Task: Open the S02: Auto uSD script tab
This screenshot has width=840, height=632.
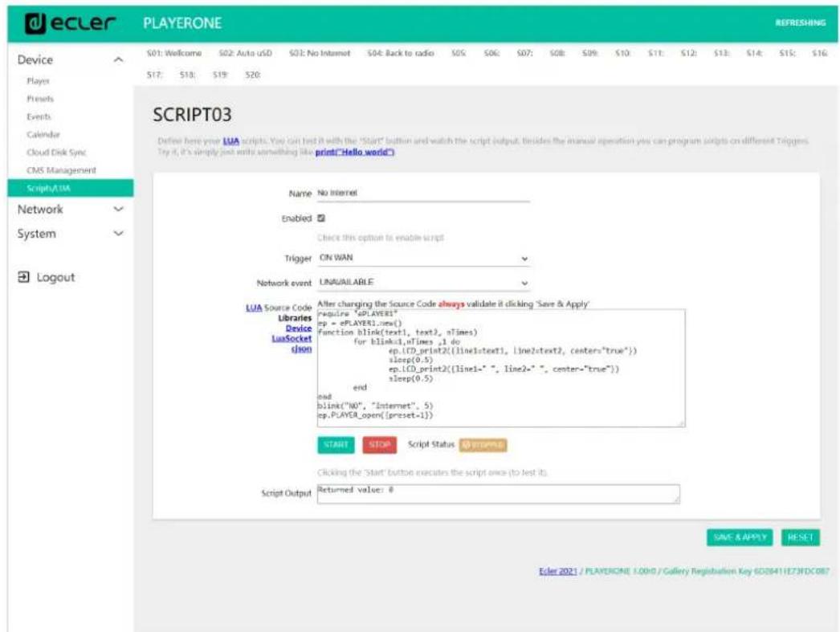Action: 246,53
